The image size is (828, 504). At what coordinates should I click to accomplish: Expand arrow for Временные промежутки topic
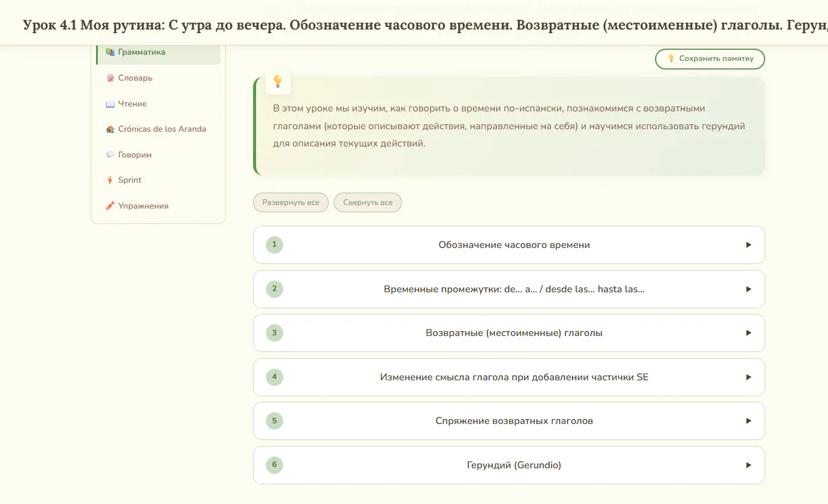pyautogui.click(x=749, y=289)
